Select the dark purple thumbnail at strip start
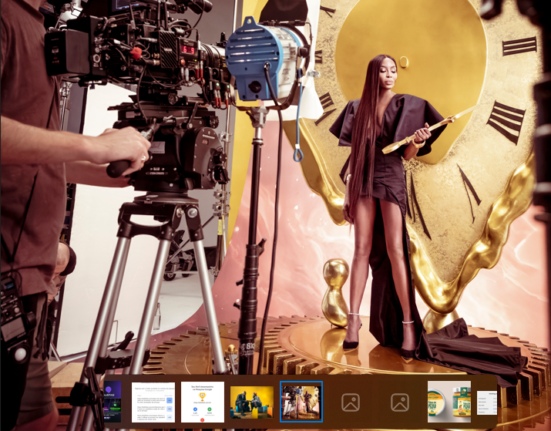Viewport: 551px width, 431px height. click(x=112, y=402)
